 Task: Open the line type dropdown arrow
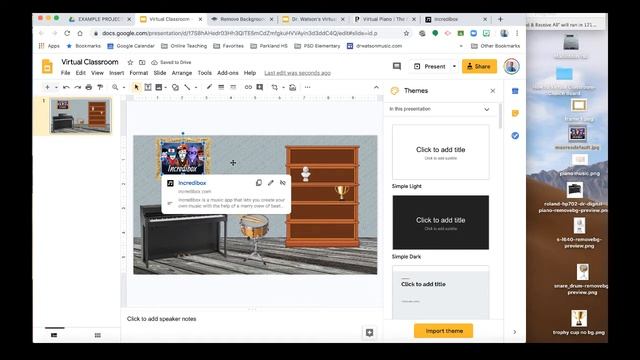[196, 87]
